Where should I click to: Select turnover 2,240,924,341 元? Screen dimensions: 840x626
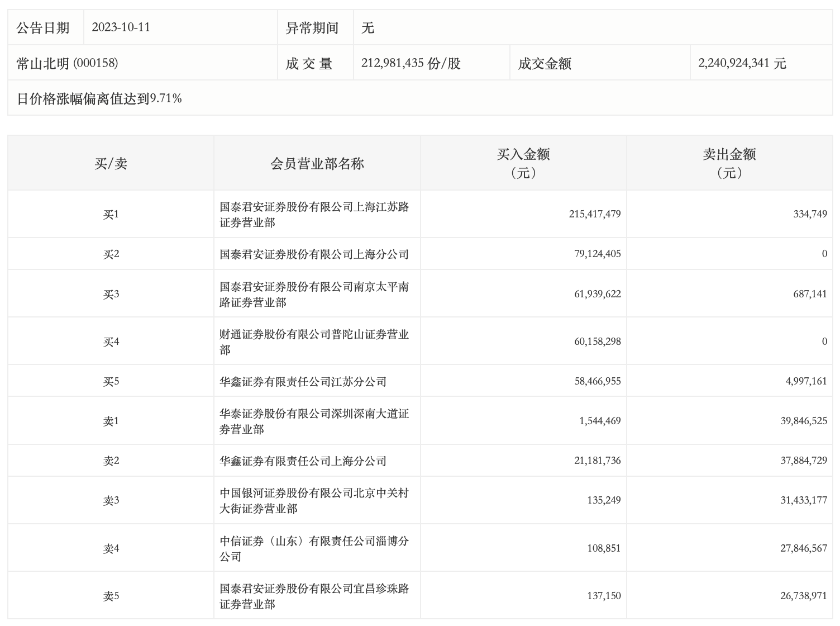tap(742, 63)
